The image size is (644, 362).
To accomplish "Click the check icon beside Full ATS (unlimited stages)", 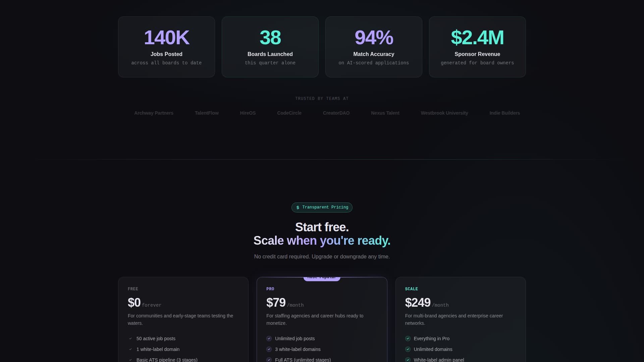I will click(x=269, y=360).
